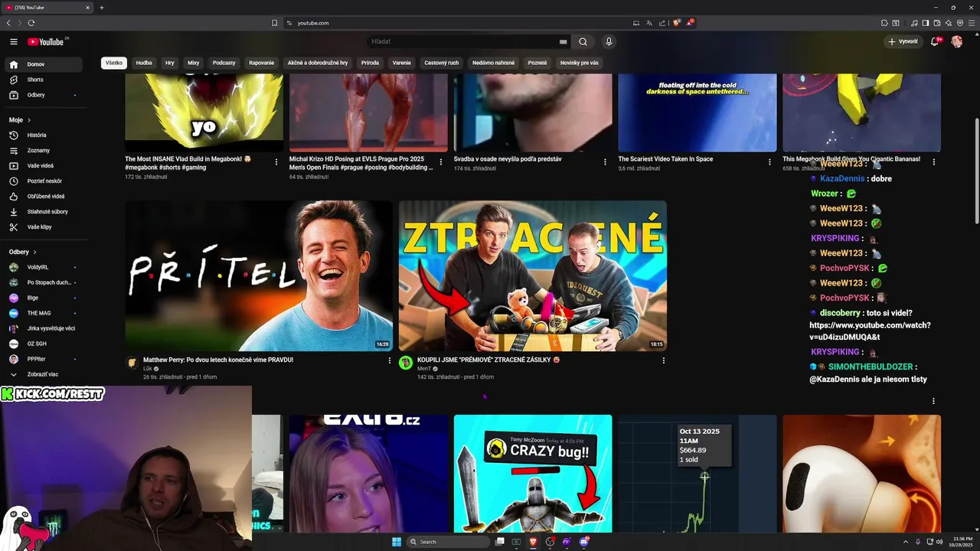980x551 pixels.
Task: Open Discord from the taskbar
Action: tap(584, 542)
